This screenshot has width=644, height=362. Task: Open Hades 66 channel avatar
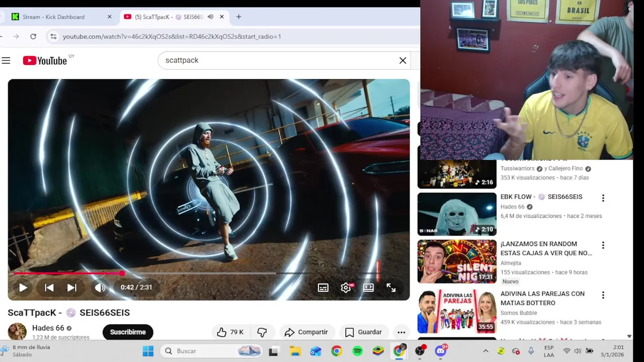(17, 332)
